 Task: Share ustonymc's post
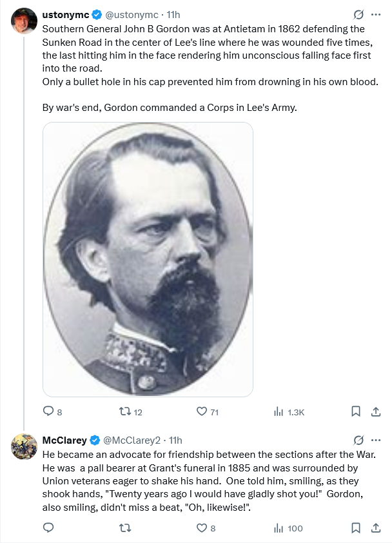(x=376, y=411)
